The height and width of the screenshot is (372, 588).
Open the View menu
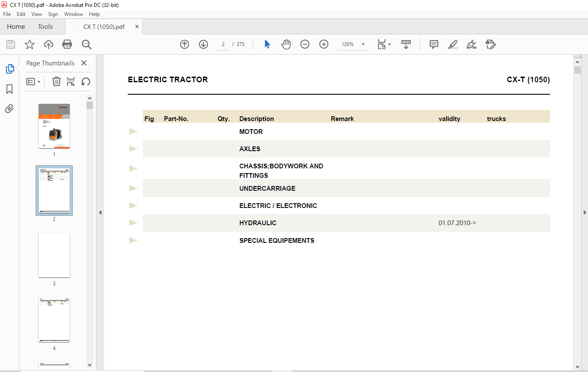click(x=37, y=14)
